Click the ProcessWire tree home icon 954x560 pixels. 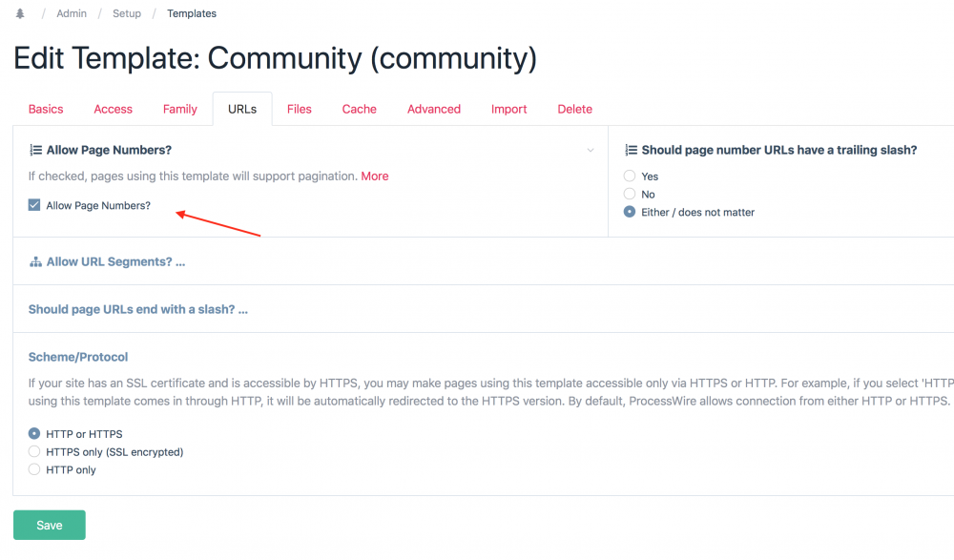pyautogui.click(x=20, y=14)
